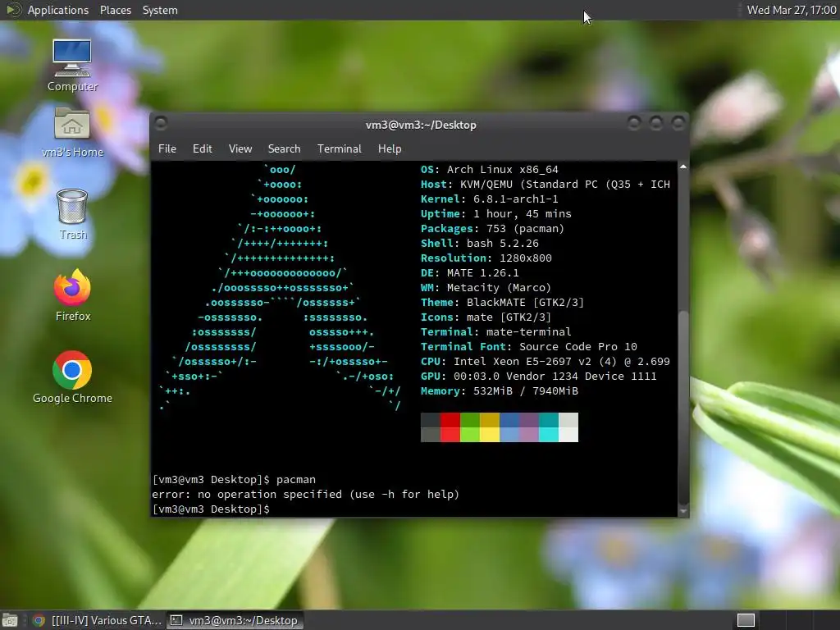840x630 pixels.
Task: Open the clock showing Wed Mar 27, 17:00
Action: [792, 10]
